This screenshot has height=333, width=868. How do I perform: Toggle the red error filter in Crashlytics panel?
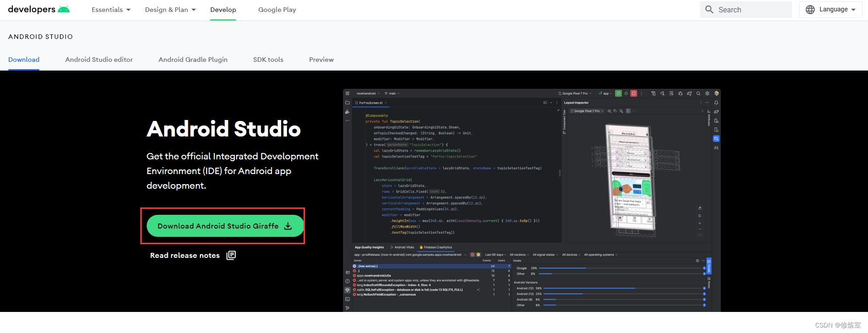472,255
